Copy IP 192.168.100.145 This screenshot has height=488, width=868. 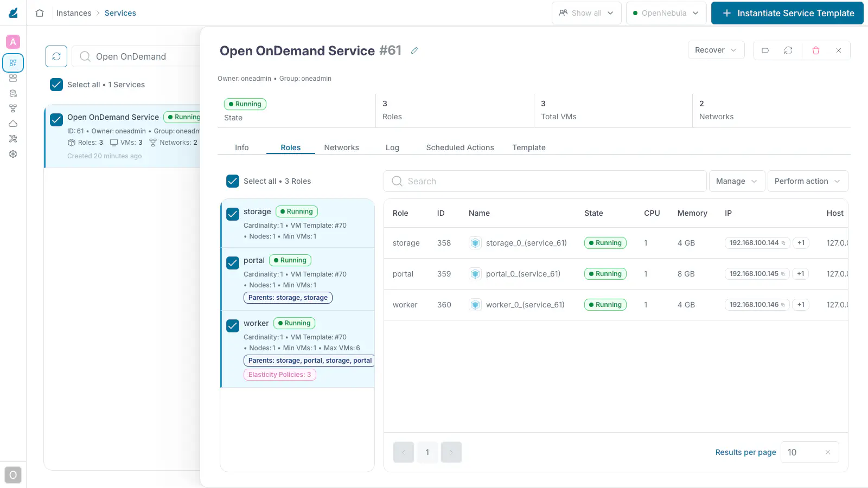click(x=783, y=274)
